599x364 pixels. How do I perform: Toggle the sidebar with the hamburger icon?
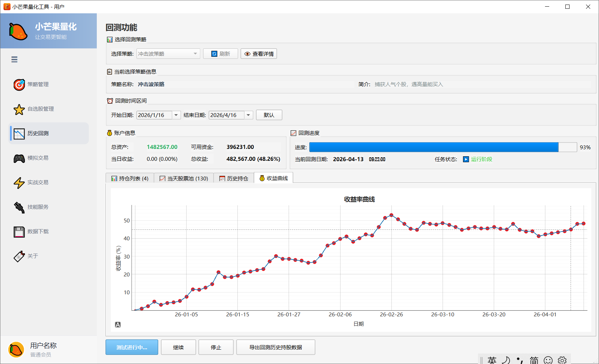(14, 60)
